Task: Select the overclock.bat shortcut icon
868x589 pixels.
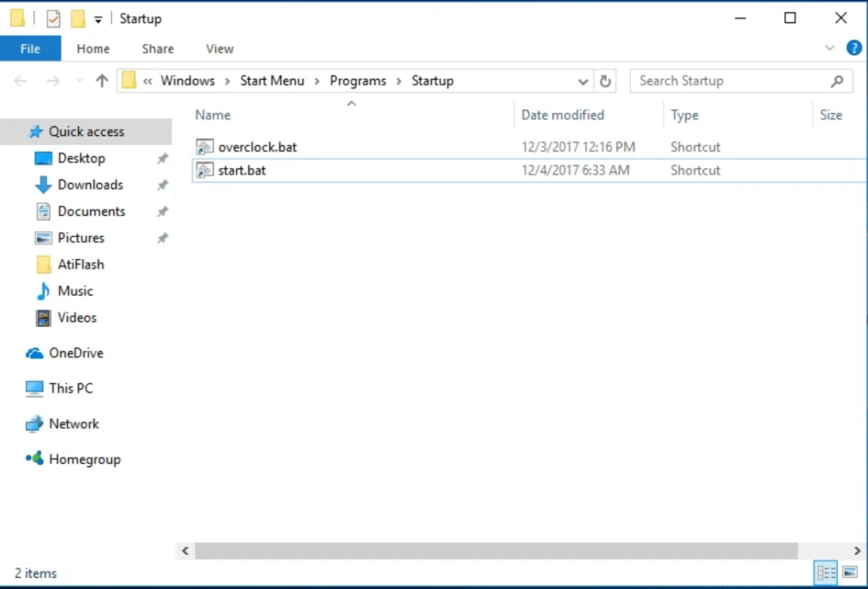Action: click(205, 147)
